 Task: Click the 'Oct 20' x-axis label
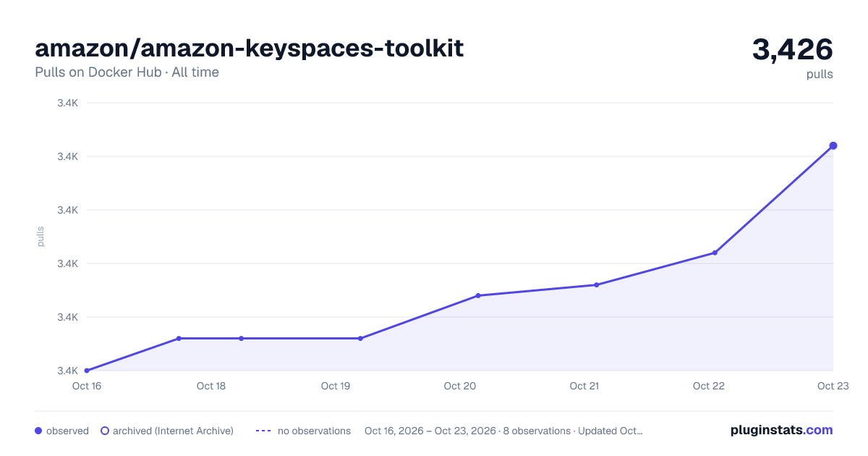pyautogui.click(x=460, y=386)
